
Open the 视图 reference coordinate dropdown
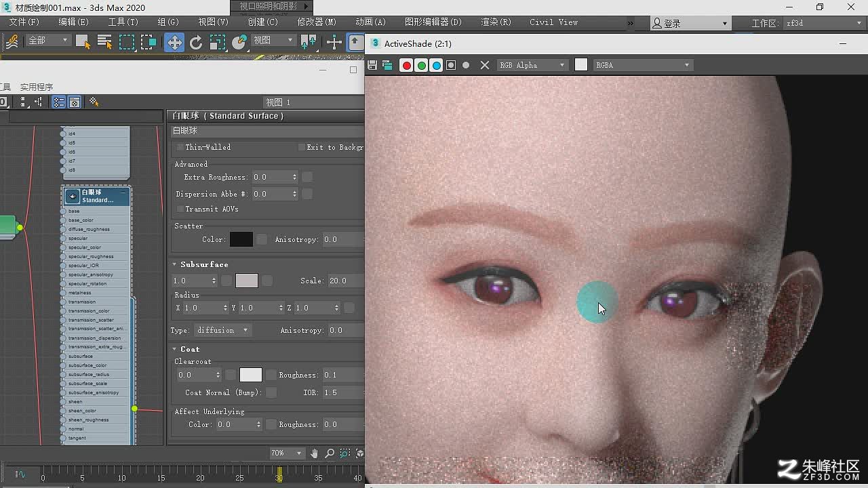pyautogui.click(x=273, y=41)
